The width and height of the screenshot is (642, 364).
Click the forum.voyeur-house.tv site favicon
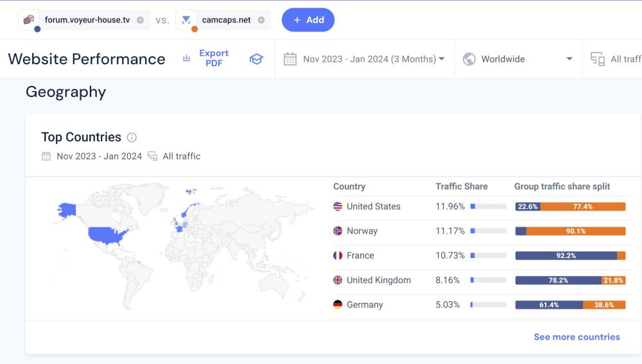tap(29, 20)
